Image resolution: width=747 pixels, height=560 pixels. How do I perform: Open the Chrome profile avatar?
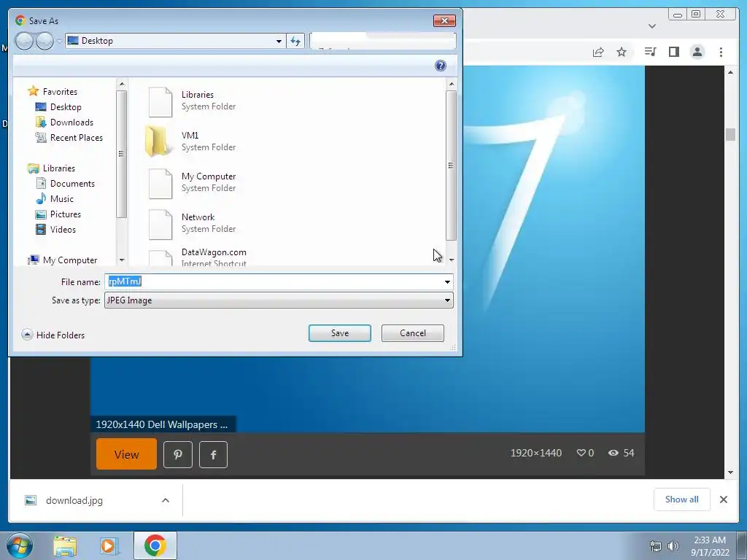697,52
